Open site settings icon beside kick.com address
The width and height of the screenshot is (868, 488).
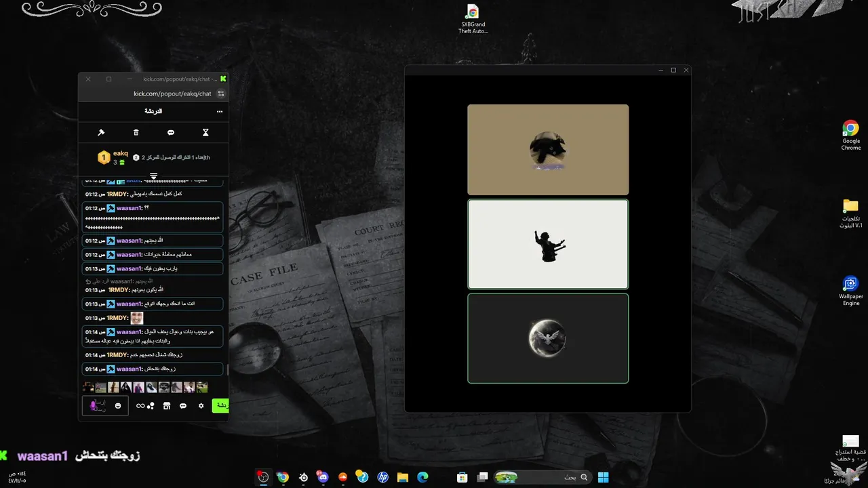pyautogui.click(x=221, y=94)
